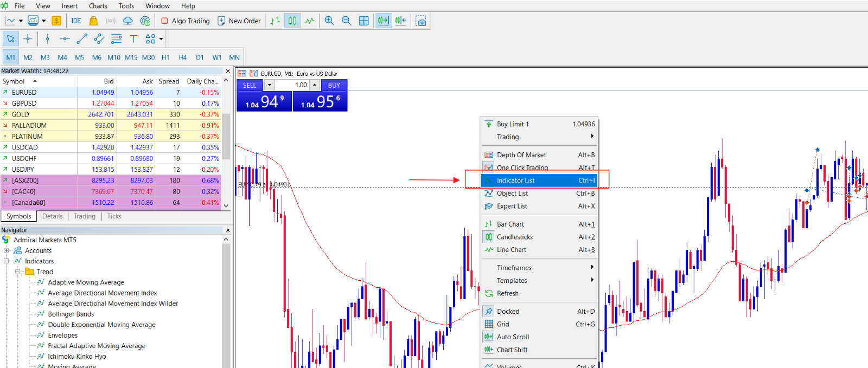Switch to the Ticks tab

114,216
